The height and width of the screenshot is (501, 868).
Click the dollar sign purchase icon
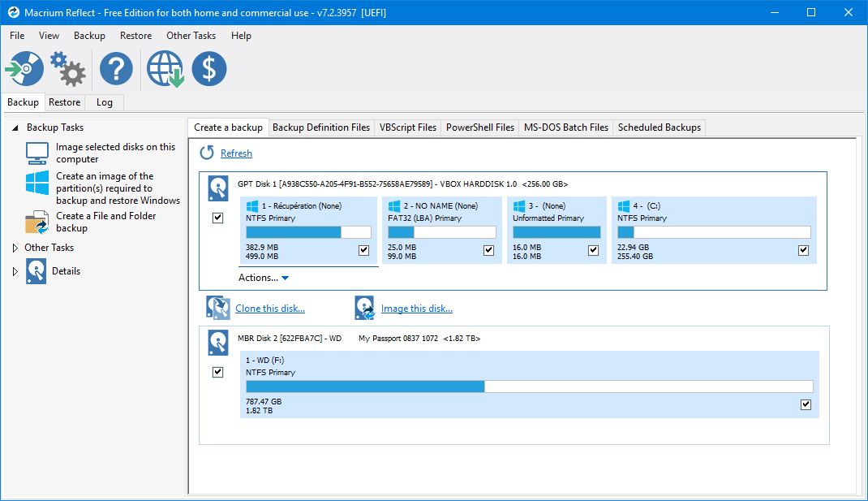click(x=209, y=69)
